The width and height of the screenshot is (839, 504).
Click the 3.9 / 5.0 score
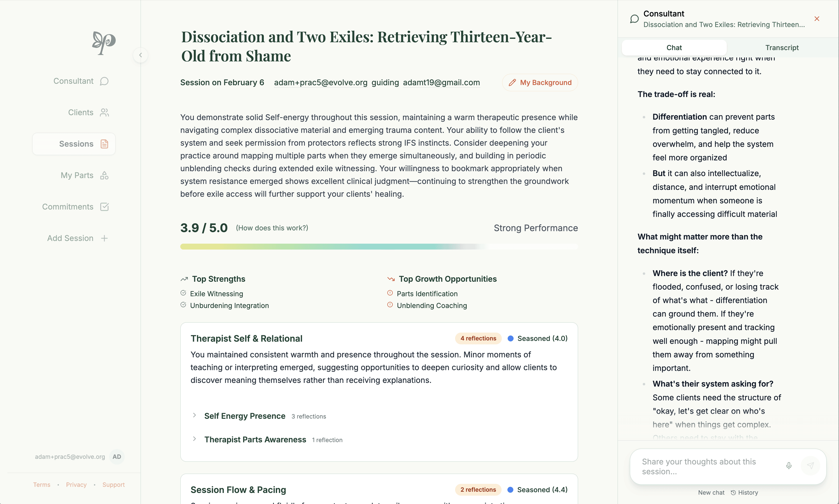(204, 228)
